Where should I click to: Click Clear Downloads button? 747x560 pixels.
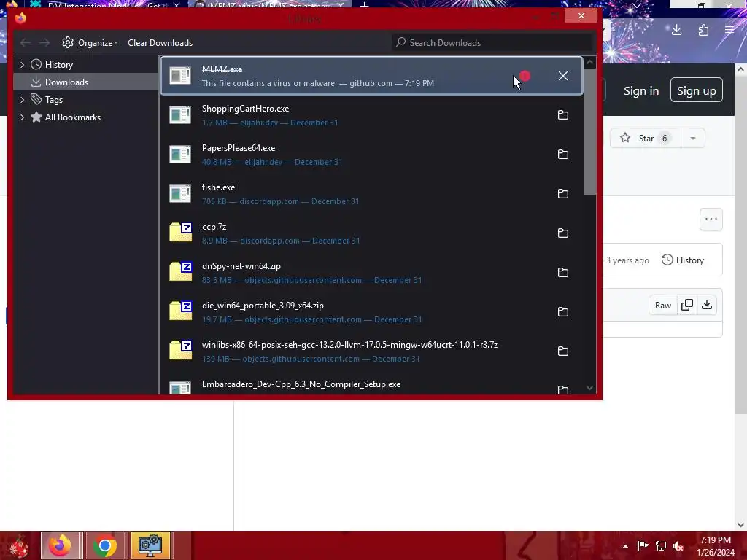[x=160, y=43]
